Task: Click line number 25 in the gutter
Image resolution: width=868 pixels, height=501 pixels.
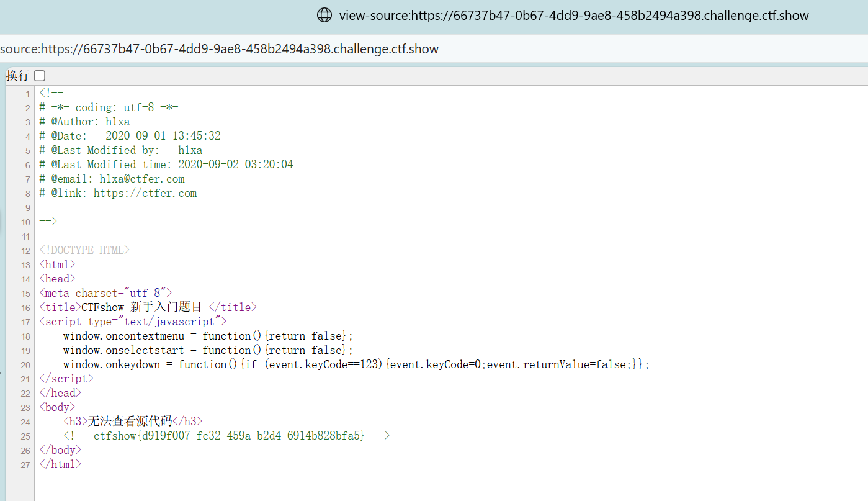Action: coord(25,436)
